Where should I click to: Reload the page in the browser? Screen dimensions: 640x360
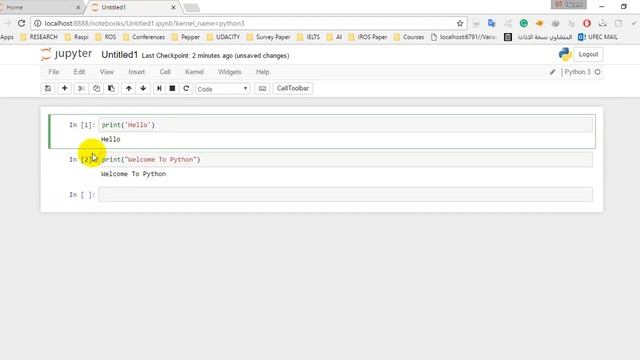pos(22,23)
